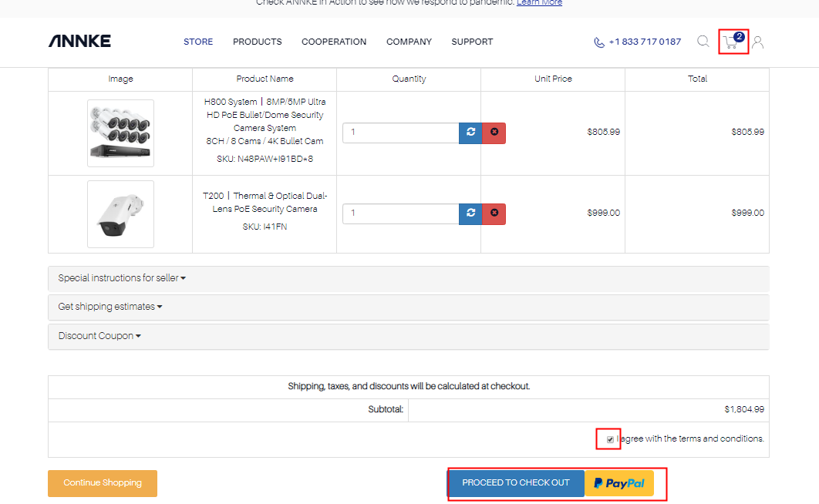
Task: Focus the H800 System quantity field
Action: coord(400,133)
